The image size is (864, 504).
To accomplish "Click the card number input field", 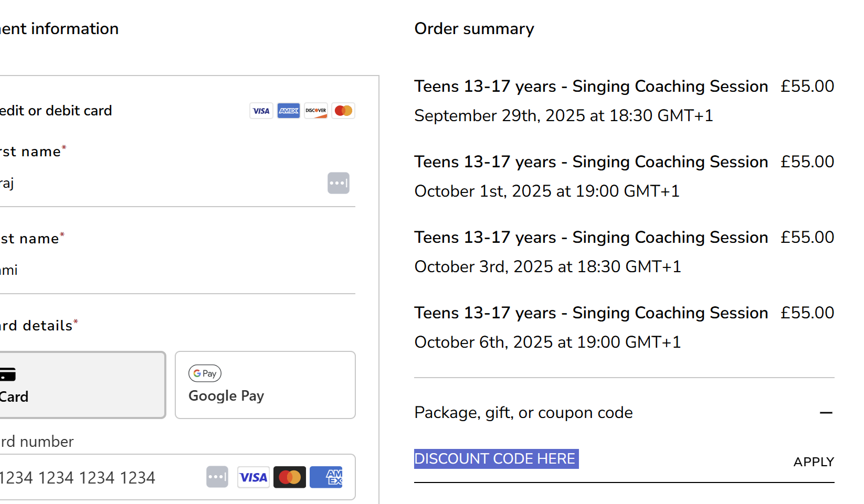I will (x=94, y=478).
